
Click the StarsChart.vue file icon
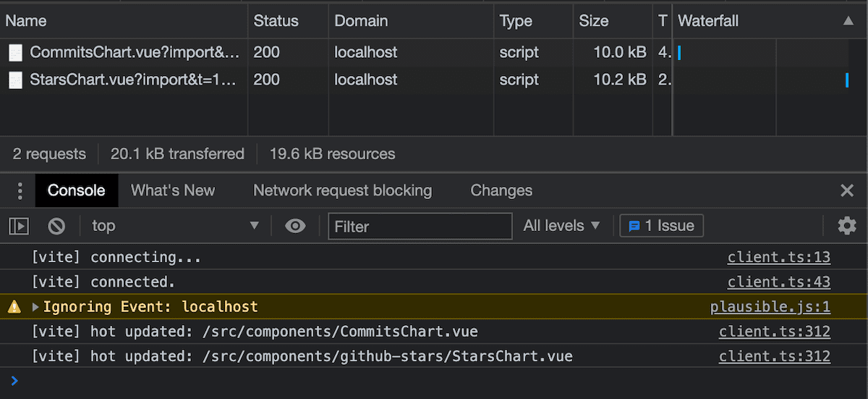pos(15,80)
